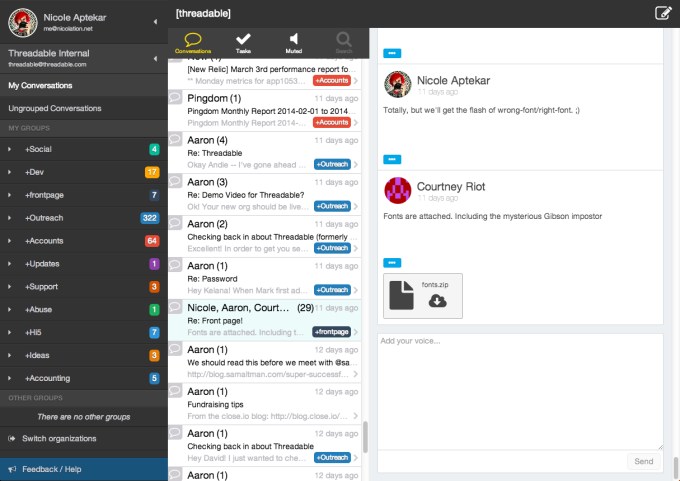
Task: Click the message pane scrollbar thumb
Action: pyautogui.click(x=676, y=469)
